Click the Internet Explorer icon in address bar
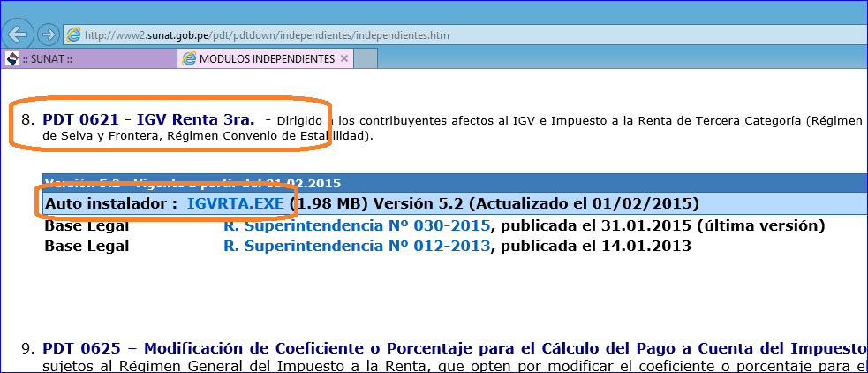The image size is (868, 373). [74, 35]
